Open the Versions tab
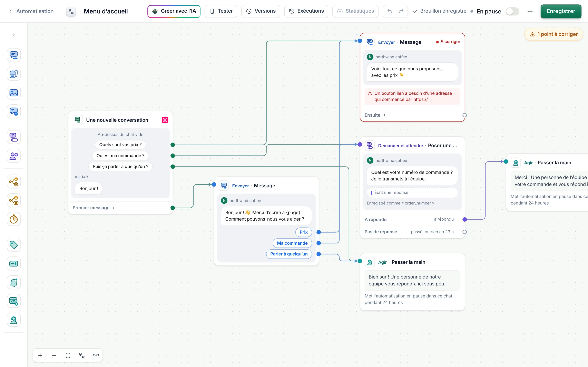Viewport: 588px width, 367px height. point(261,11)
